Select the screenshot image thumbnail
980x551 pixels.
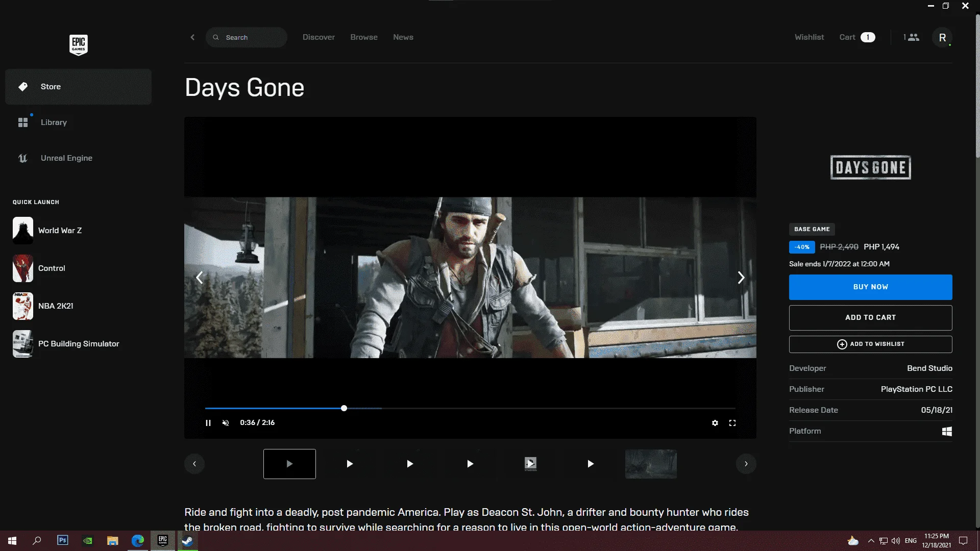tap(651, 464)
